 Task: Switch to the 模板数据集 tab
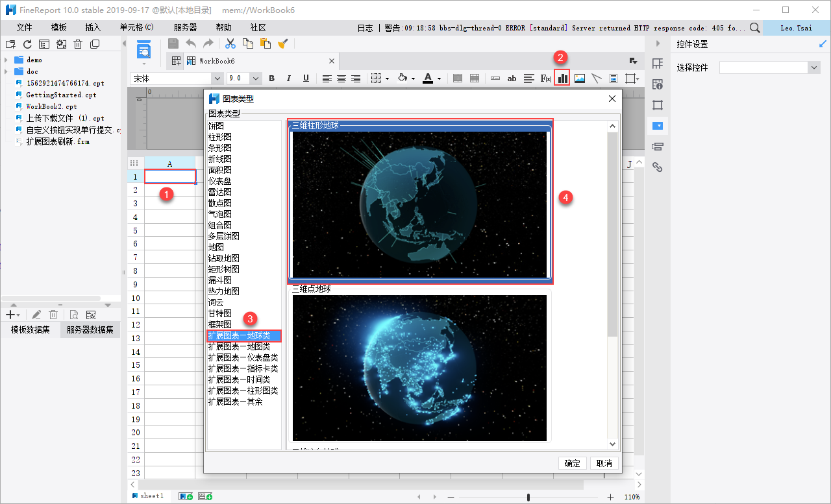31,330
